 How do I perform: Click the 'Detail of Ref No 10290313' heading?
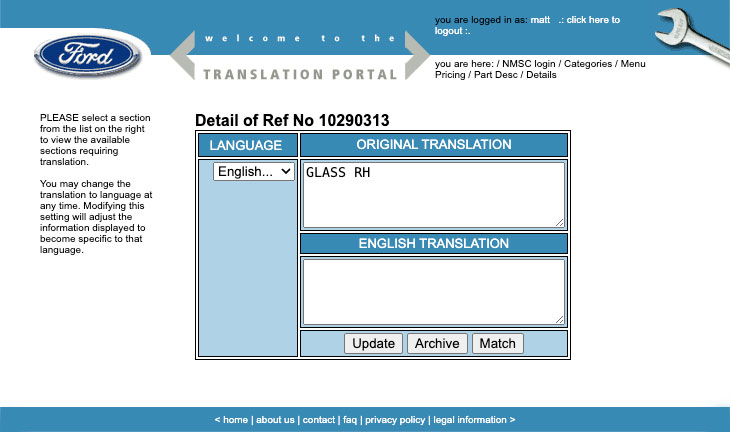tap(292, 120)
